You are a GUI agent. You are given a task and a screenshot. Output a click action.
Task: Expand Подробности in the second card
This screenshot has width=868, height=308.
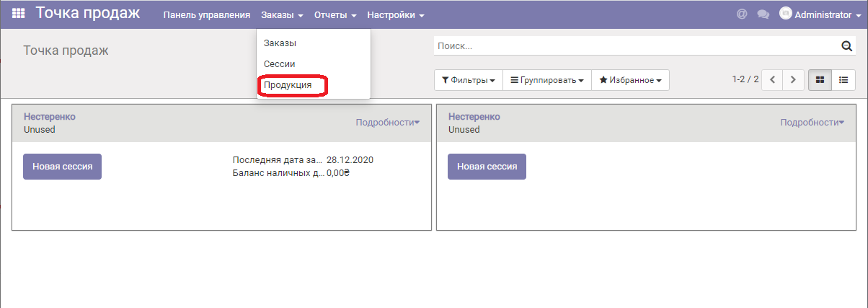[x=812, y=123]
